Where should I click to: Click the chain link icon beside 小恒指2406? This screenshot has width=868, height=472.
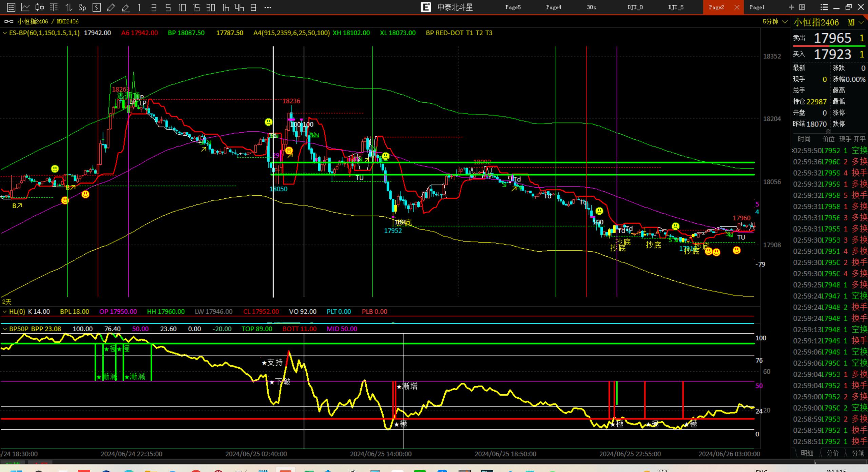[9, 21]
